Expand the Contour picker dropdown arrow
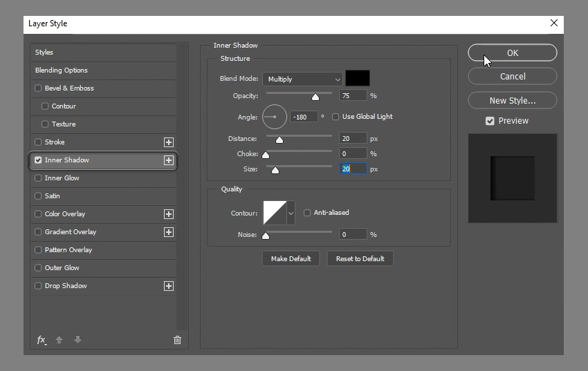The image size is (588, 371). pyautogui.click(x=291, y=213)
